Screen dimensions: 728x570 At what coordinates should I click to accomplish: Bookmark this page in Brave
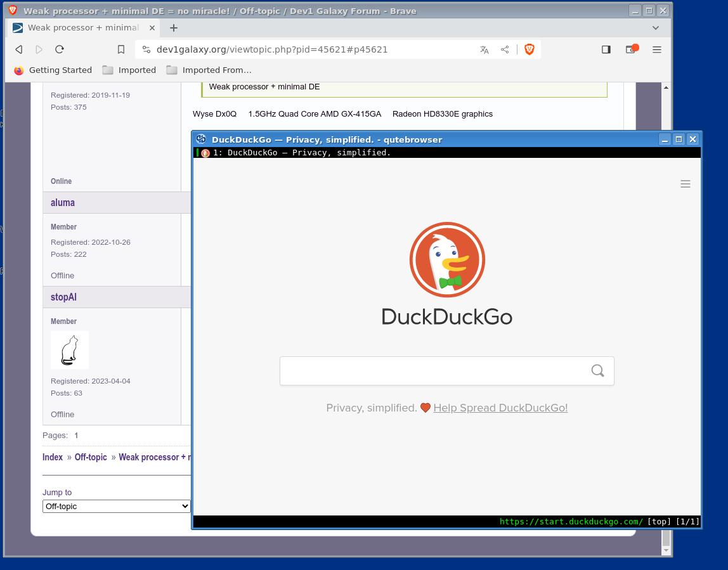click(121, 49)
